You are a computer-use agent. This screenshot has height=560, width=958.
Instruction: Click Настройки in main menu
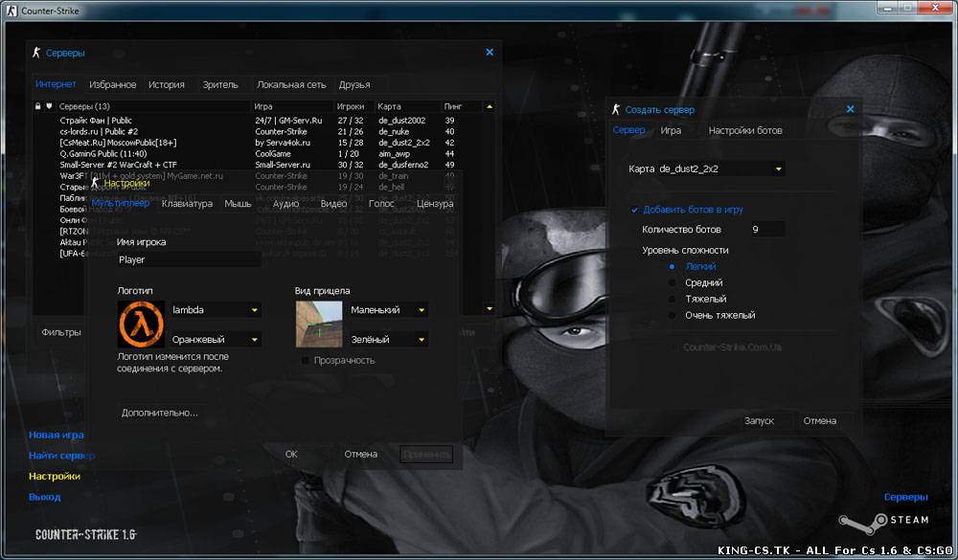coord(55,477)
